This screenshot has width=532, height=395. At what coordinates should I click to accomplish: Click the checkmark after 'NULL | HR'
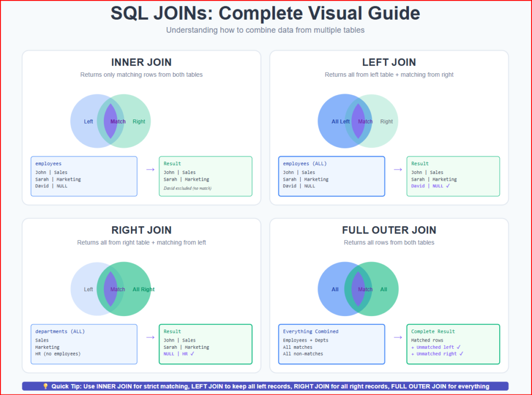(192, 353)
